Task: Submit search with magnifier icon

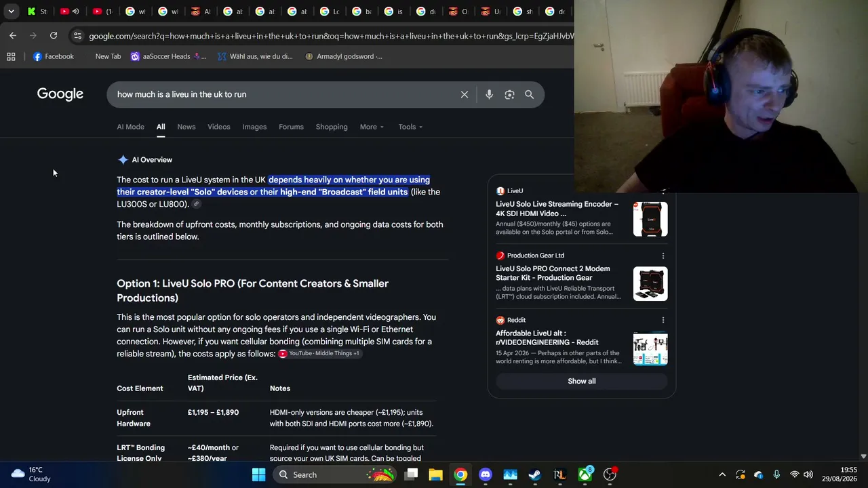Action: coord(530,95)
